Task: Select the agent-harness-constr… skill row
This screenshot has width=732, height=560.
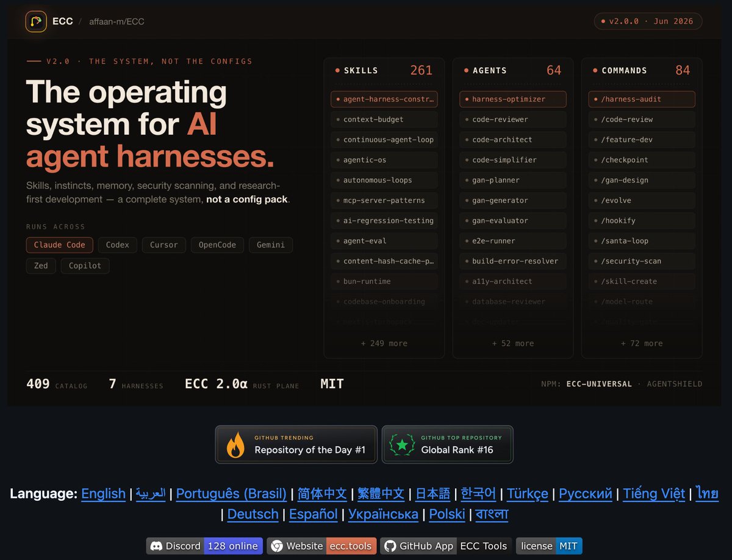Action: [x=384, y=99]
